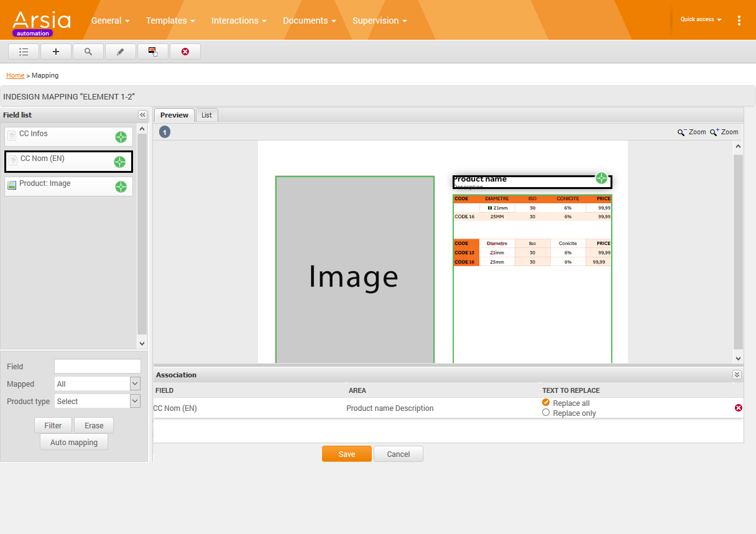The width and height of the screenshot is (756, 534).
Task: Click the red delete toolbar icon
Action: (x=185, y=52)
